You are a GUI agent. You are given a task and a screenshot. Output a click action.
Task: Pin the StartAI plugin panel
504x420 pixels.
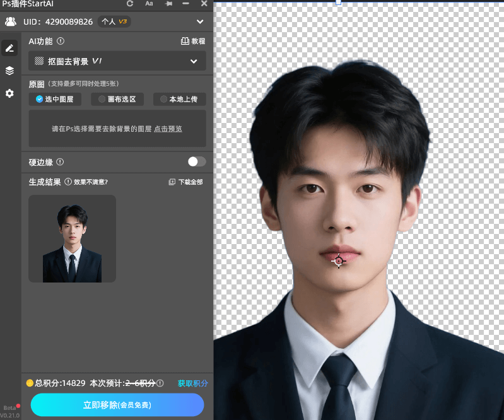168,4
